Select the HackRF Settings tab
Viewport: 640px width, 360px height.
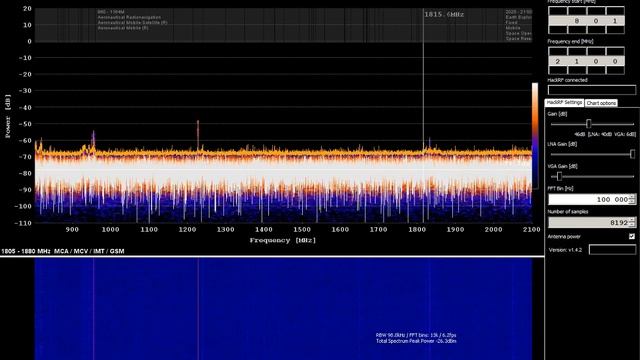tap(564, 103)
